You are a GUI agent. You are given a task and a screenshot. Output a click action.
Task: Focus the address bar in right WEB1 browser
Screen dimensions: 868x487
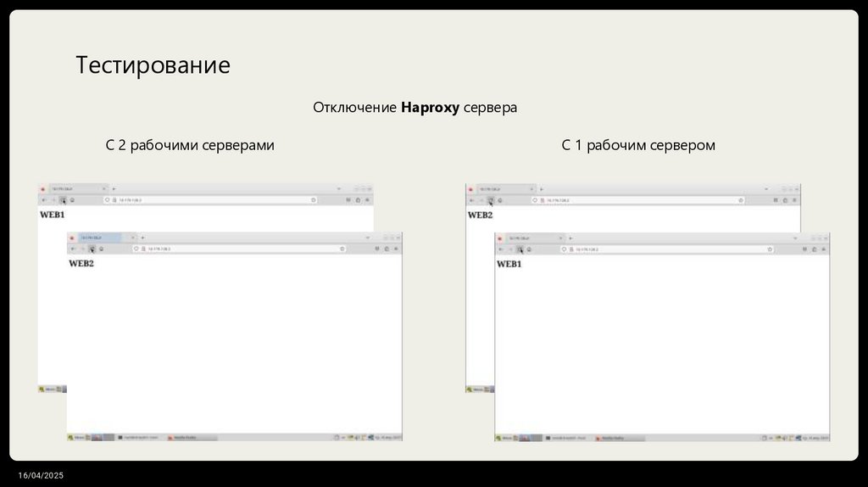(667, 250)
